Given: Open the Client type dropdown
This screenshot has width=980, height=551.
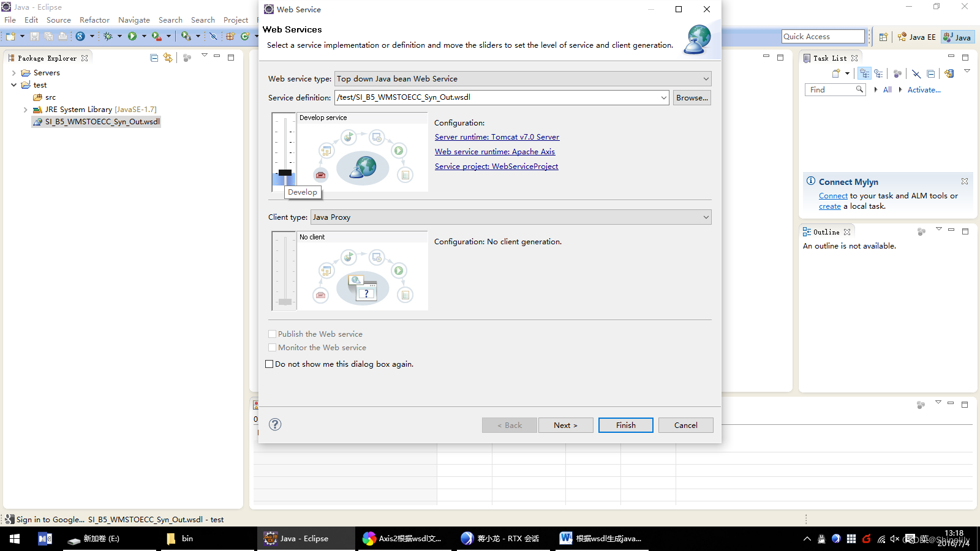Looking at the screenshot, I should pyautogui.click(x=511, y=217).
